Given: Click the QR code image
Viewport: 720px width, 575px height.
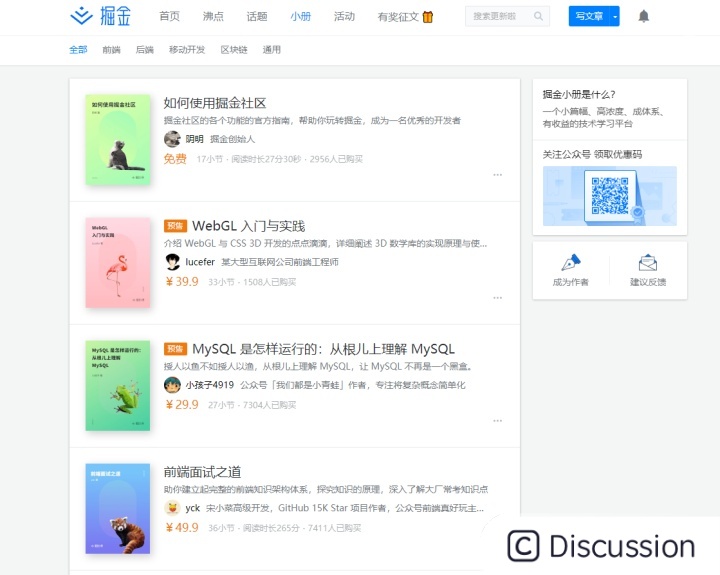Looking at the screenshot, I should (610, 196).
